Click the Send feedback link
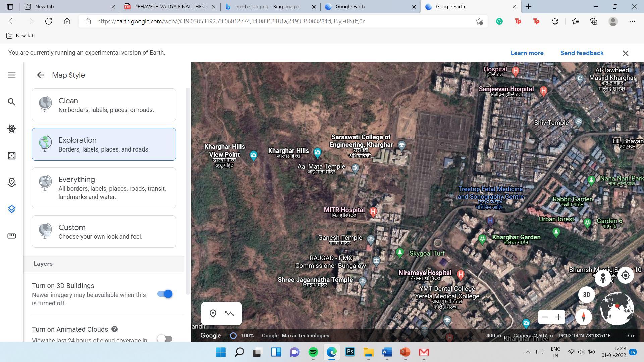644x362 pixels. [582, 53]
